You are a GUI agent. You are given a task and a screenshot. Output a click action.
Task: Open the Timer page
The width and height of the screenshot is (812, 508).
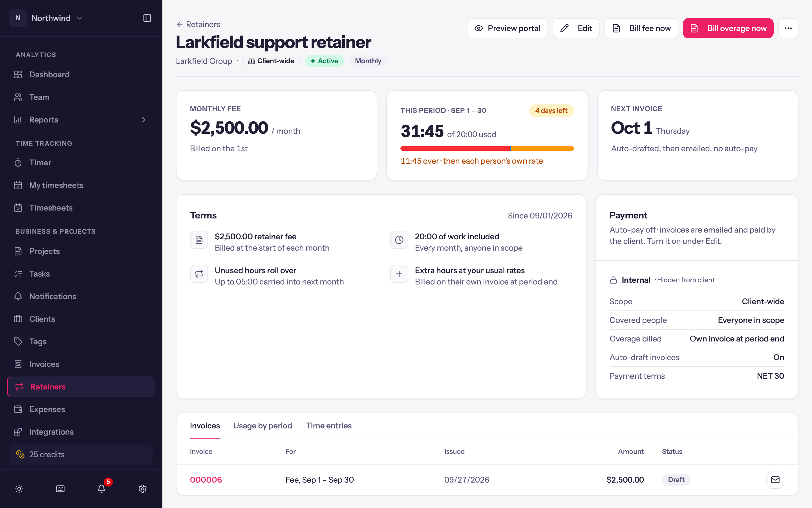point(81,163)
